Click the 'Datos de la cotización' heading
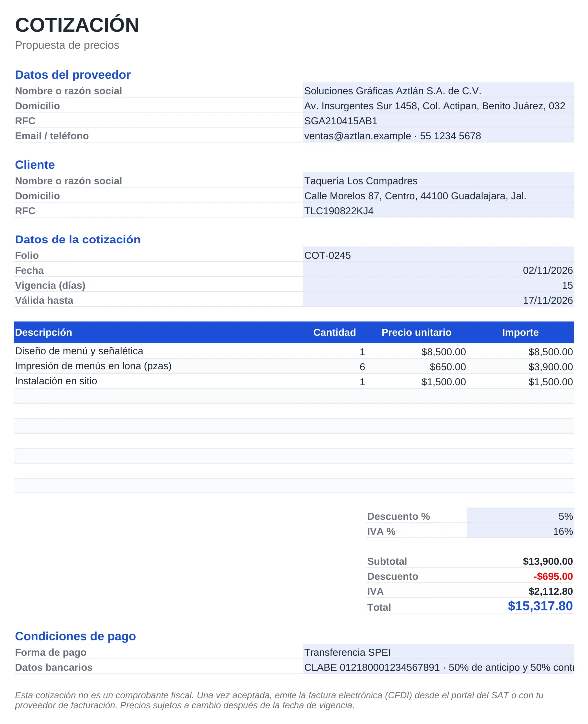Viewport: 588px width, 724px height. [78, 240]
